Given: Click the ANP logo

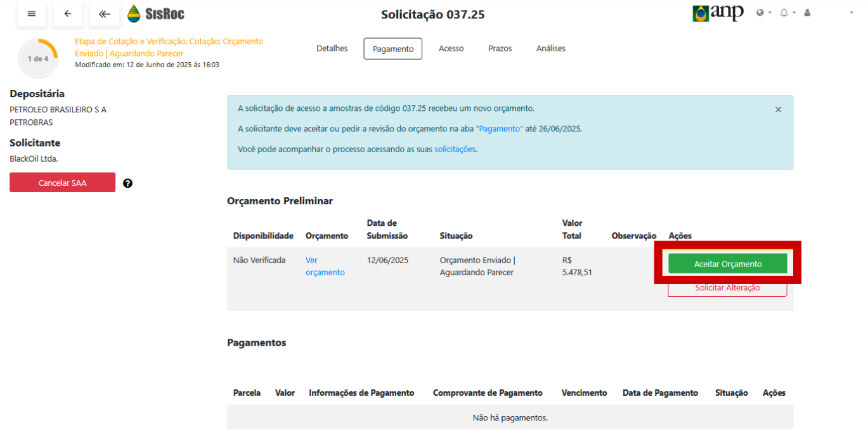Looking at the screenshot, I should click(x=718, y=13).
